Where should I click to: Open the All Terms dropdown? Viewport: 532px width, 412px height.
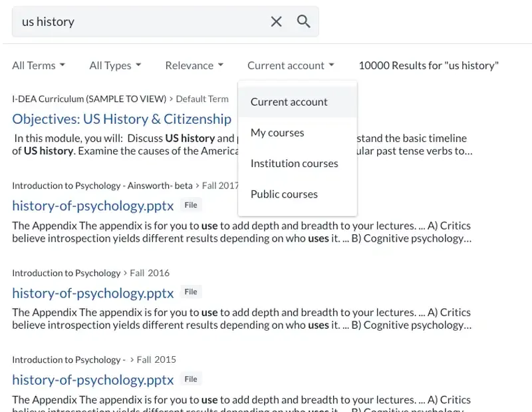38,65
